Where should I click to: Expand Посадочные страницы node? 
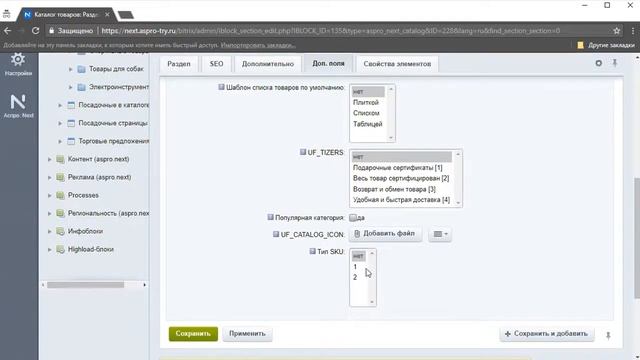[x=60, y=123]
